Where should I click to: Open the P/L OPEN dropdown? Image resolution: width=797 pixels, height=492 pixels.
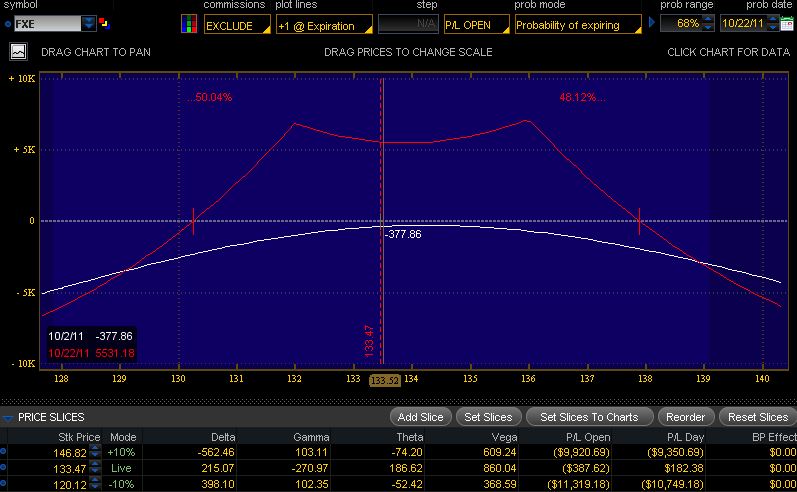[476, 24]
